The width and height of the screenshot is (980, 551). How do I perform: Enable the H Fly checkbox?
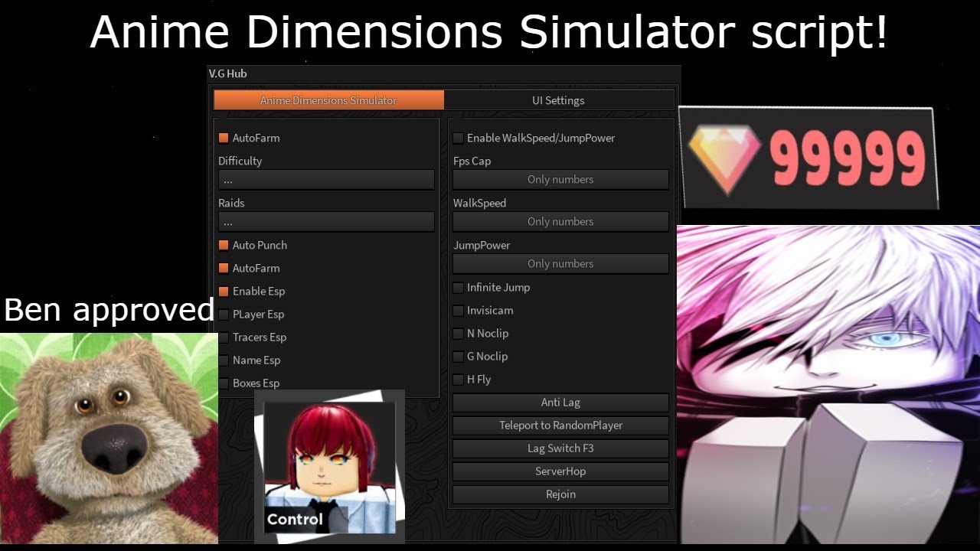458,380
